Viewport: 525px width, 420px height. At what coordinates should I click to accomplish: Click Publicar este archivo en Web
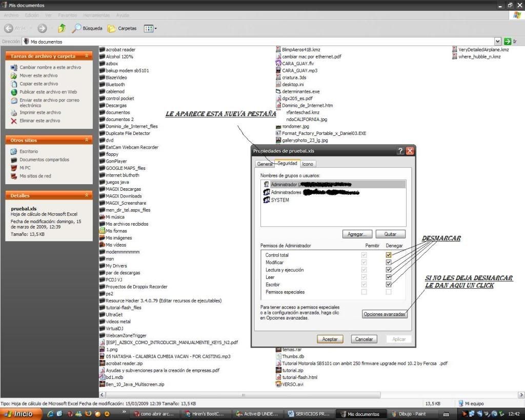pos(48,92)
